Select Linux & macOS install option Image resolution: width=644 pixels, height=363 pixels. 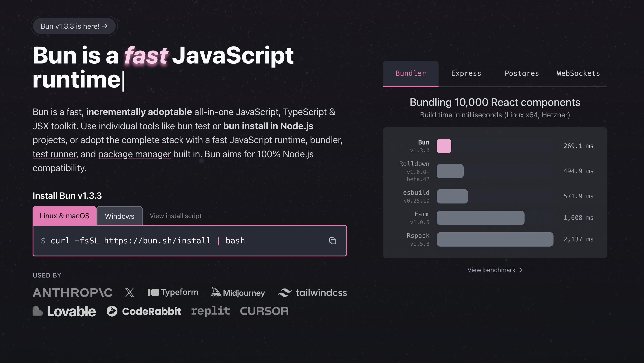click(64, 216)
